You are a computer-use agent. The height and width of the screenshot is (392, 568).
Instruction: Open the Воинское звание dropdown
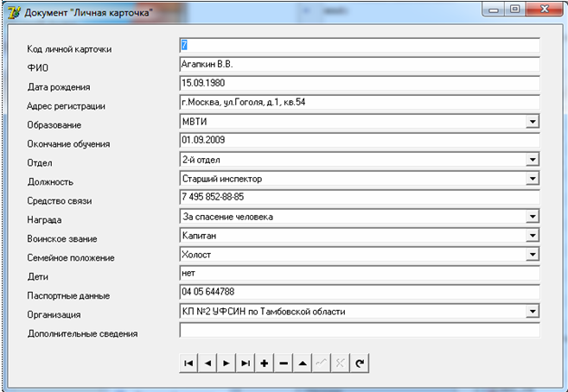(x=533, y=236)
